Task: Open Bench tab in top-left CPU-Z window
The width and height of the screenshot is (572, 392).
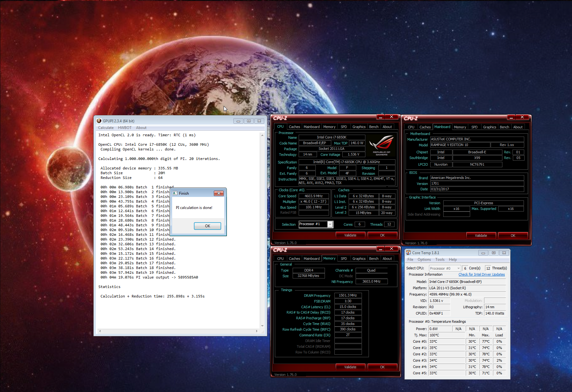Action: pos(374,127)
